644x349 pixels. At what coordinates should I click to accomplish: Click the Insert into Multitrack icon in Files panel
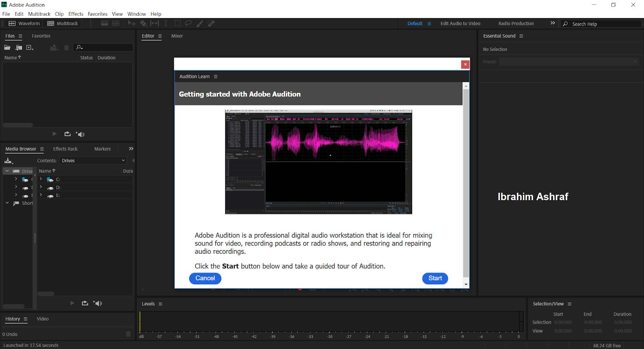[54, 47]
